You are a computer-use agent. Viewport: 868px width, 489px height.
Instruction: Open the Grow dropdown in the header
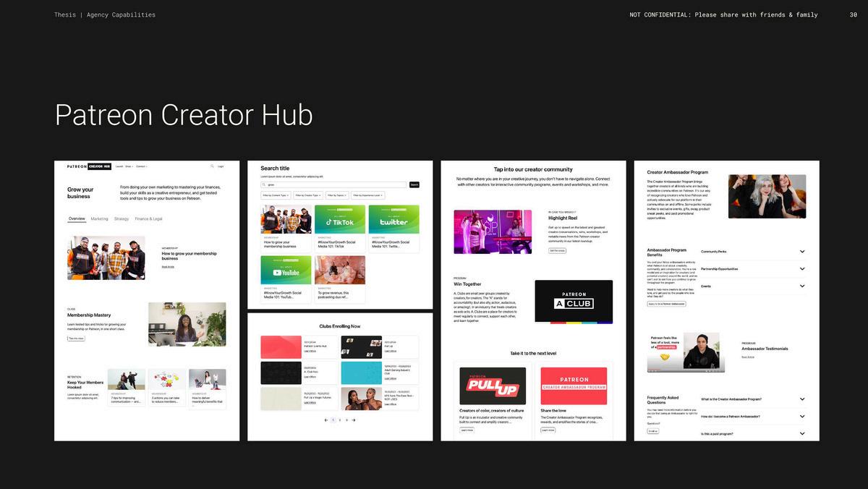tap(129, 166)
